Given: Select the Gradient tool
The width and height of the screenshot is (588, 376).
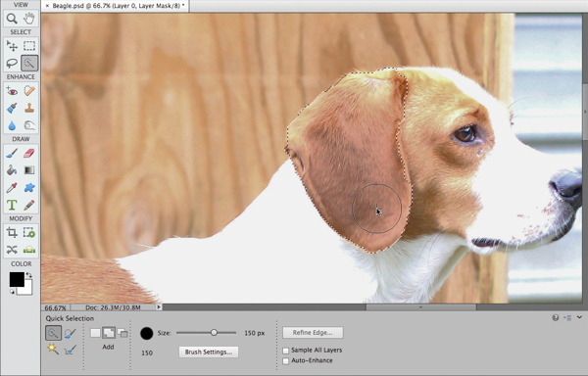Looking at the screenshot, I should (x=29, y=170).
